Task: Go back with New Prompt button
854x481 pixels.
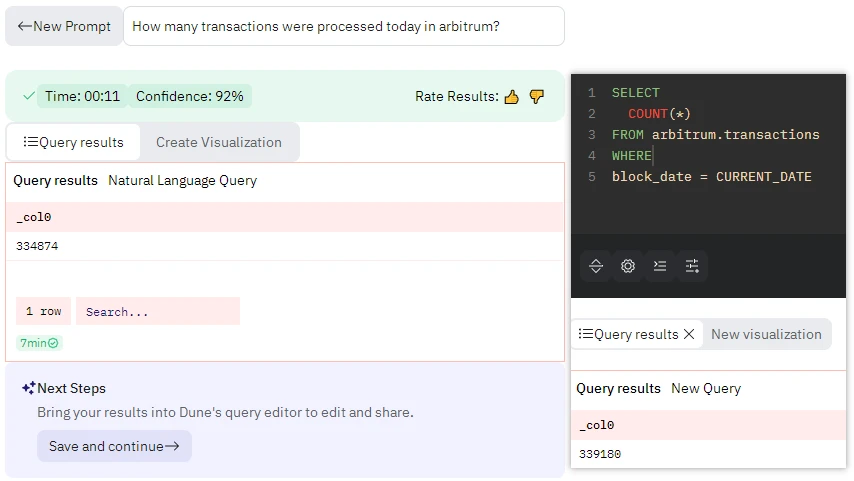Action: 64,27
